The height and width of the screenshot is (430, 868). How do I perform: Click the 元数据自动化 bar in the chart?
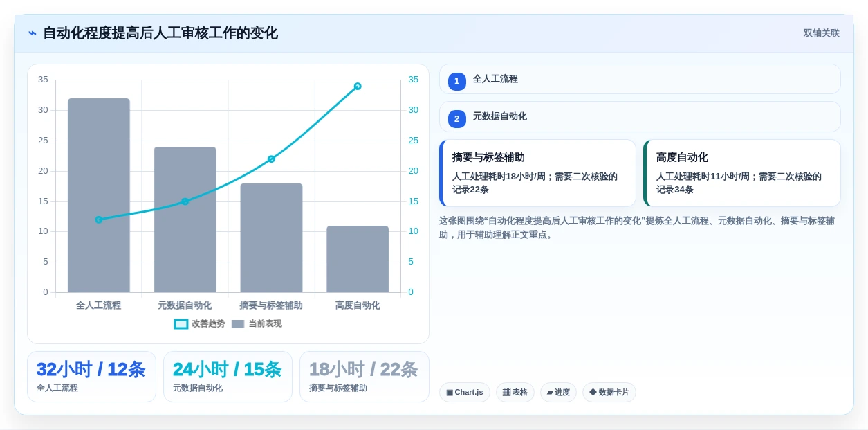[185, 220]
